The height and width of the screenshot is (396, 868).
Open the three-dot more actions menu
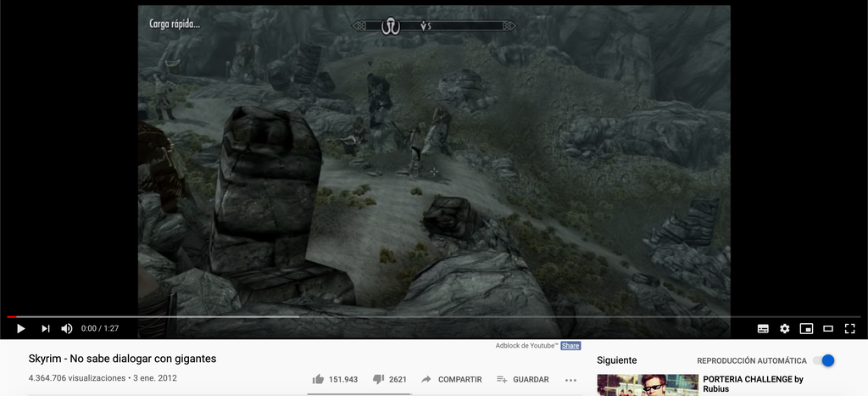click(570, 380)
